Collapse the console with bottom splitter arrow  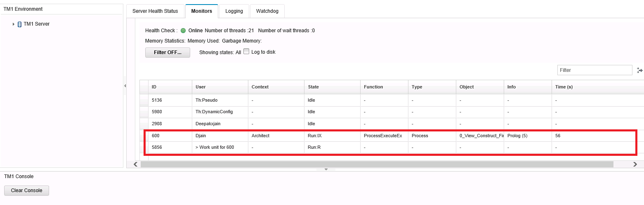(326, 169)
